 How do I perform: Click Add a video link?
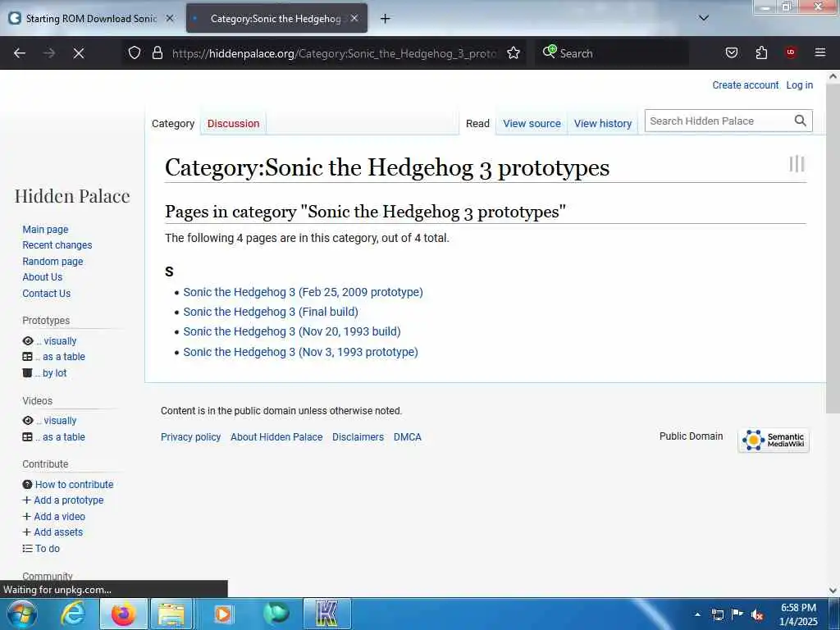pos(59,517)
